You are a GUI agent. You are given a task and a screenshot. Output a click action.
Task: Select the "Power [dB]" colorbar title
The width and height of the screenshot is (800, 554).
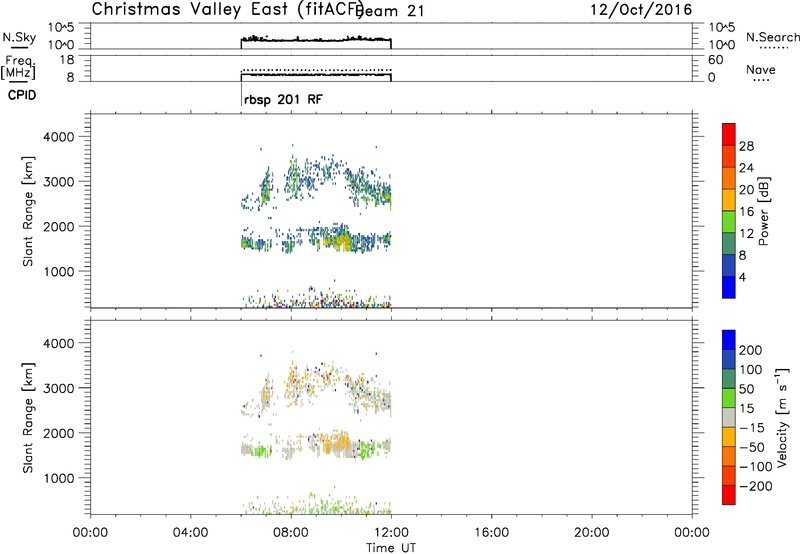763,211
